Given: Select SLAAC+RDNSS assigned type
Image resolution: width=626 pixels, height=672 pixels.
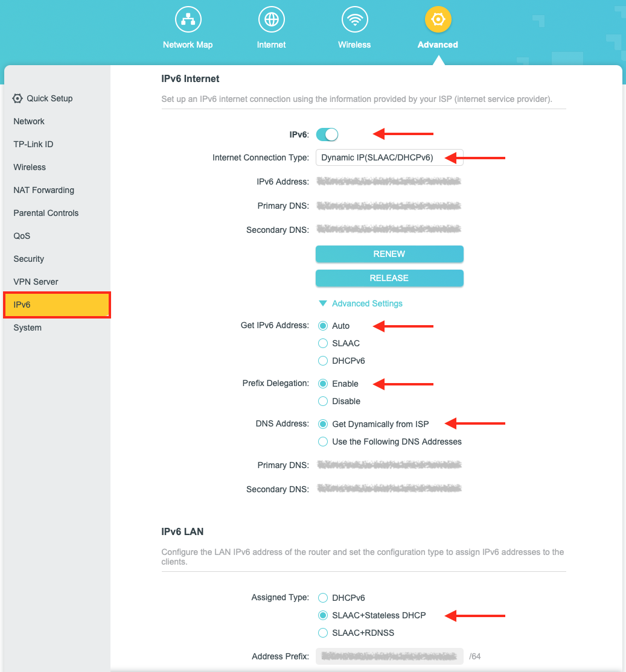Looking at the screenshot, I should point(323,633).
